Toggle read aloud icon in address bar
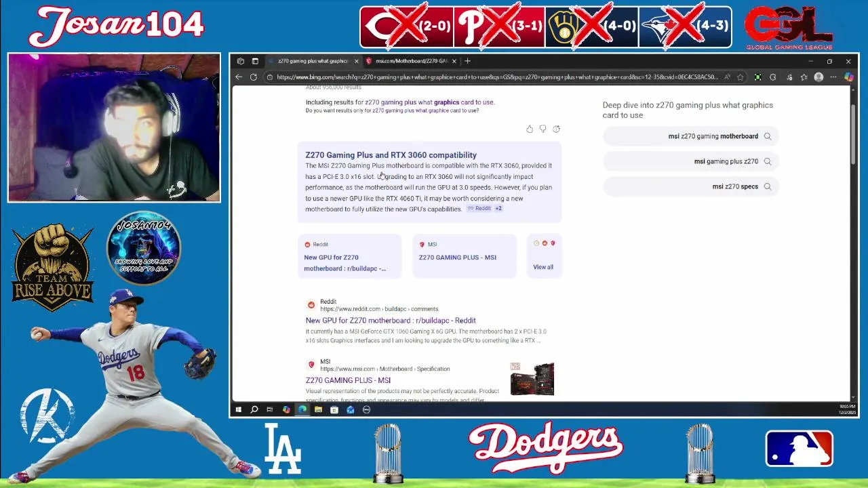 [x=727, y=77]
